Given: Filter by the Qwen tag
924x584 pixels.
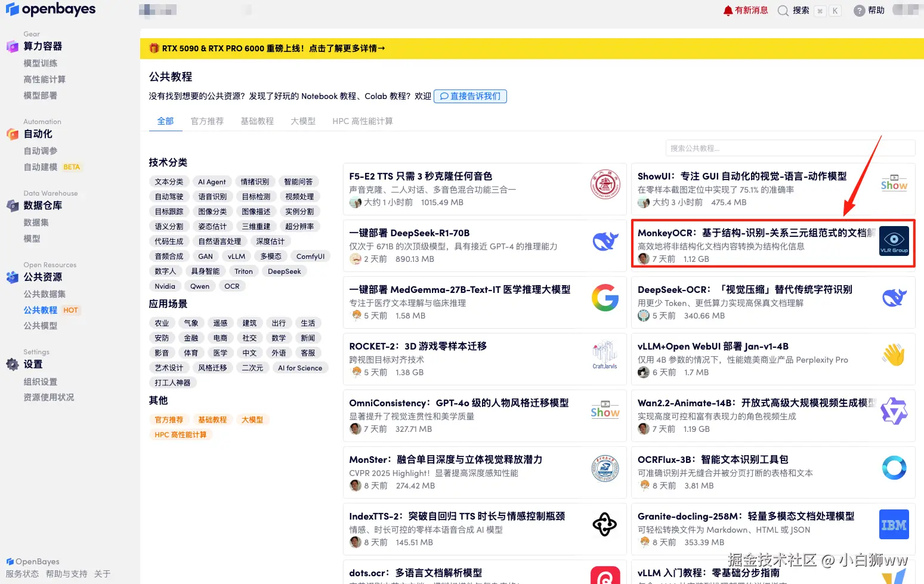Looking at the screenshot, I should point(200,286).
